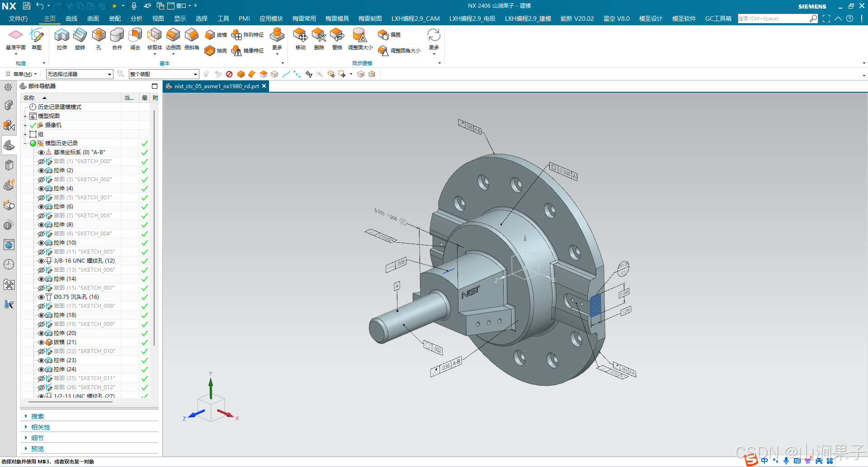Screen dimensions: 868x467
Task: Open the 文件(F) menu
Action: (x=19, y=19)
